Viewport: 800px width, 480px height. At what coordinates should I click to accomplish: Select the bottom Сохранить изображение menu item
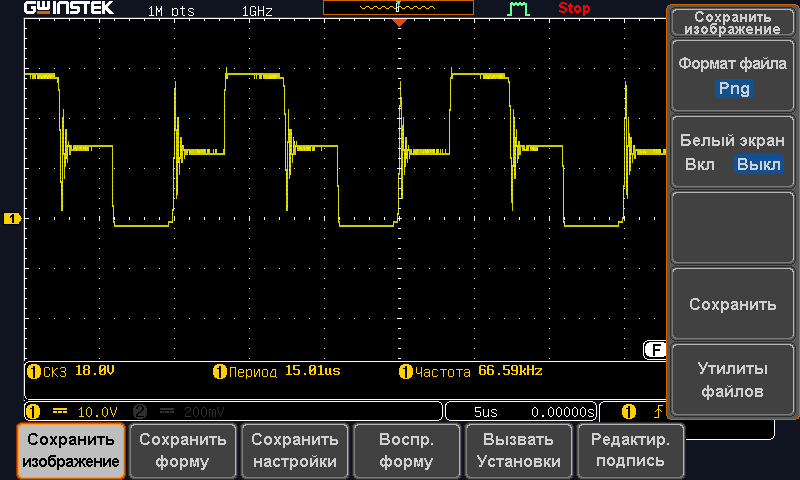70,450
